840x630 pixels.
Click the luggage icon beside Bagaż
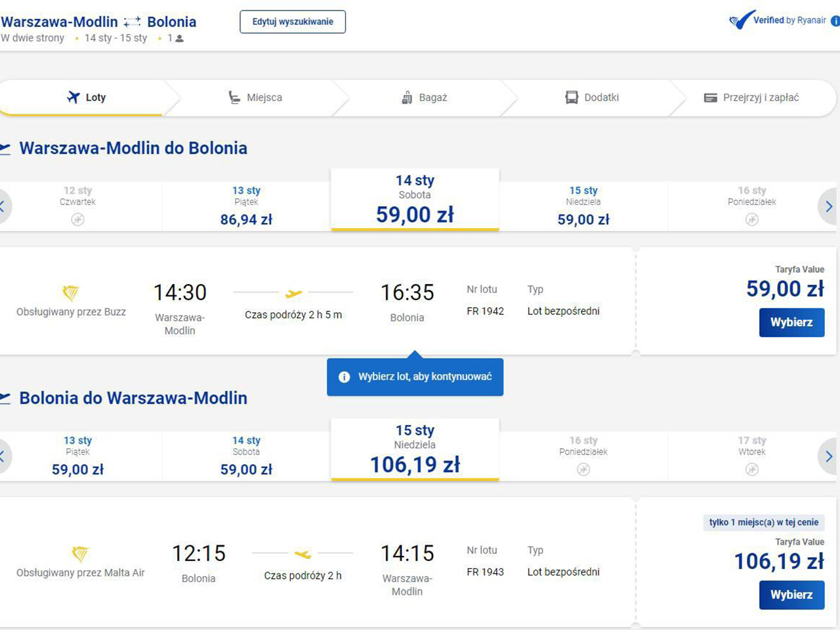(407, 97)
